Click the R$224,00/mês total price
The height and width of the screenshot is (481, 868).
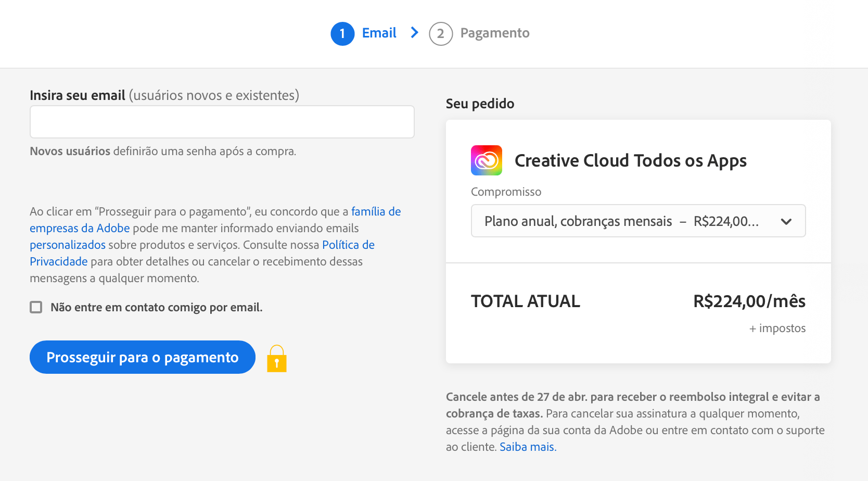pyautogui.click(x=749, y=301)
